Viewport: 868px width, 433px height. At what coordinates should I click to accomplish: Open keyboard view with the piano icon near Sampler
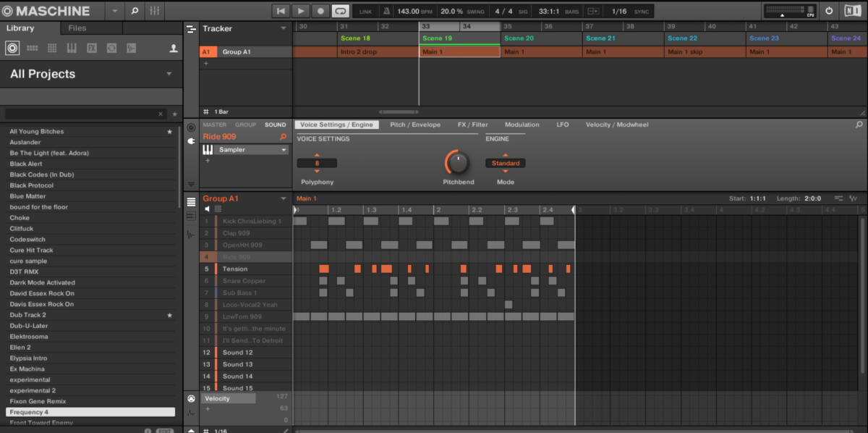208,150
